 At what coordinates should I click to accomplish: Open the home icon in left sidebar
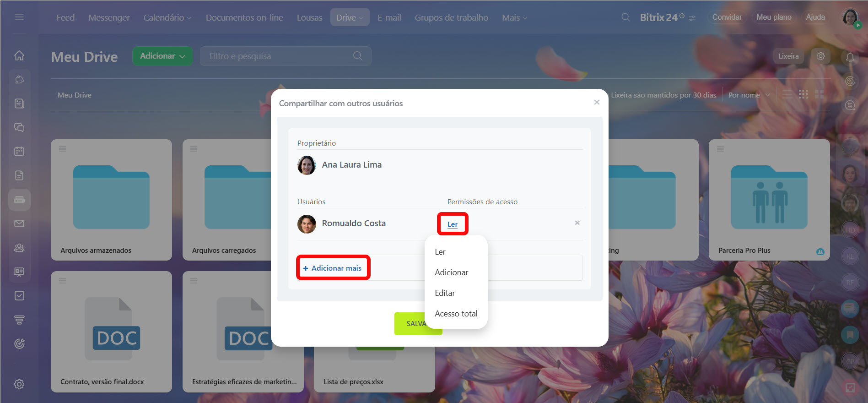(19, 55)
